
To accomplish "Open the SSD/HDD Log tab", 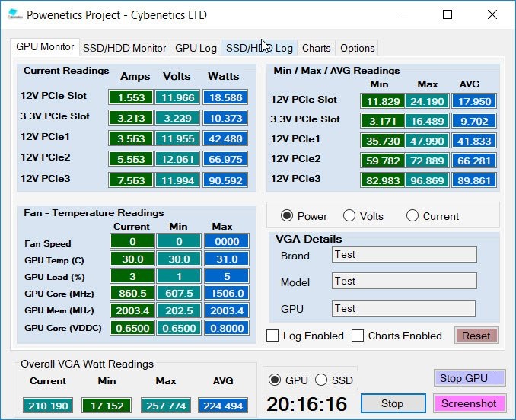I will (x=260, y=49).
